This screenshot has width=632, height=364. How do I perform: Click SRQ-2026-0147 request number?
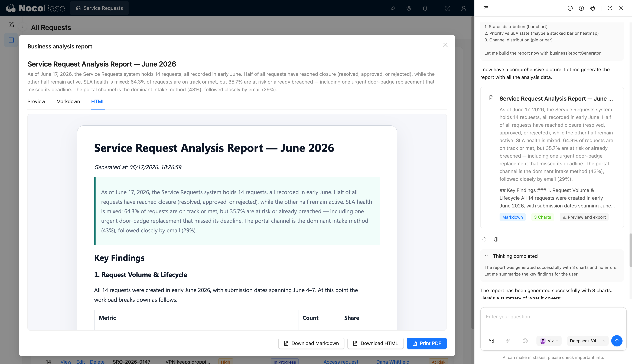[x=131, y=362]
